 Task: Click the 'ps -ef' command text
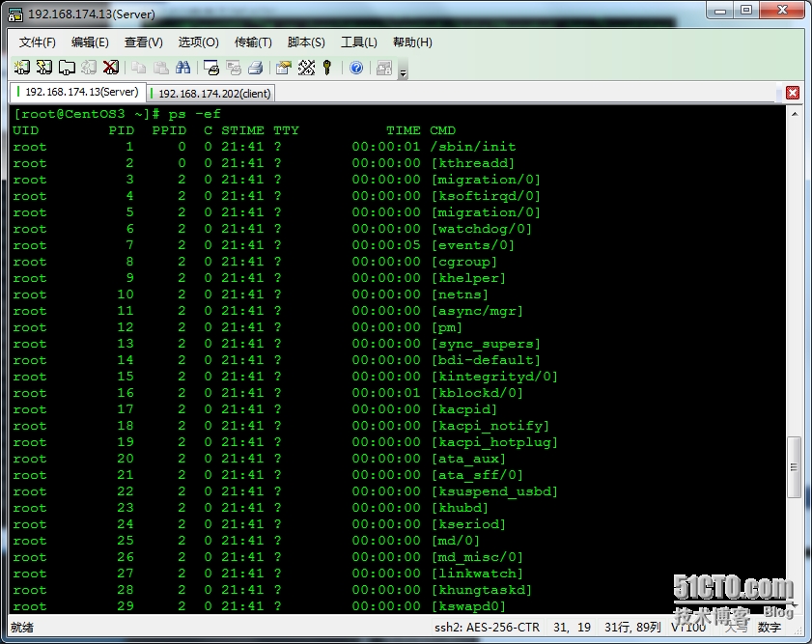click(195, 114)
